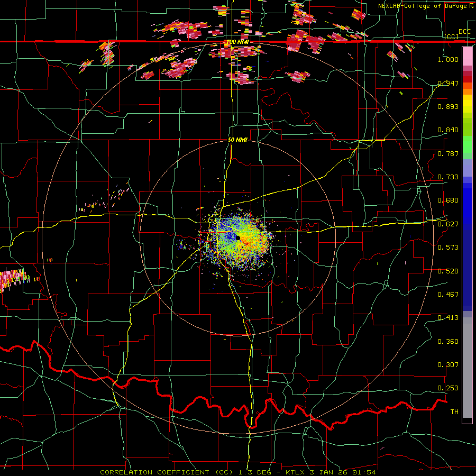This screenshot has width=476, height=476.
Task: Click the 0.680 legend value
Action: 448,200
